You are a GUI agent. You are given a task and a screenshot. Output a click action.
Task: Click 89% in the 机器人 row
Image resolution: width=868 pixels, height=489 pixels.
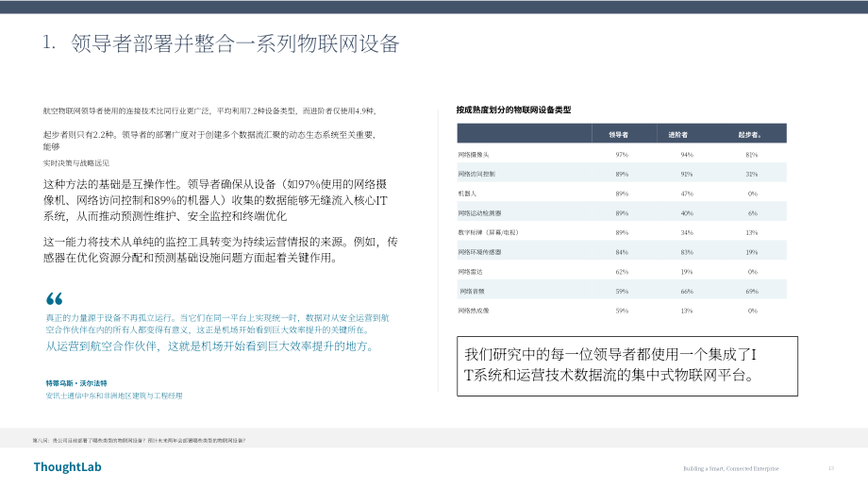pyautogui.click(x=622, y=194)
